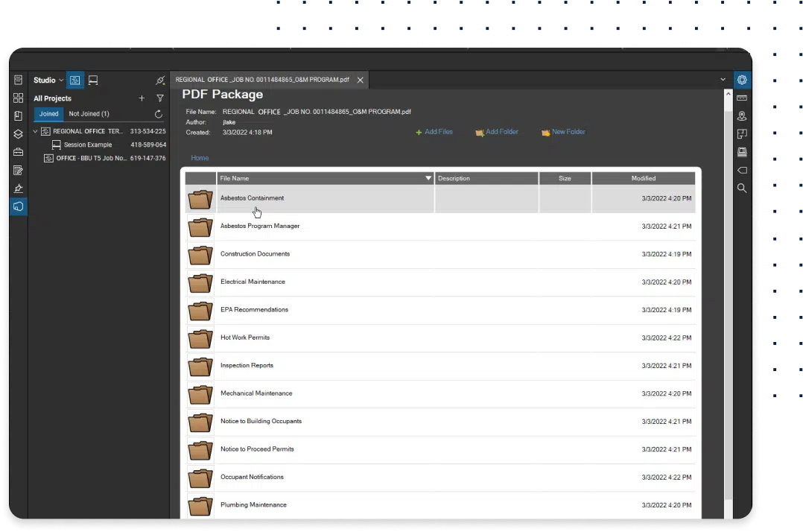Close the O&M PROGRAM.pdf document tab
Viewport: 803px width, 532px height.
(x=361, y=80)
